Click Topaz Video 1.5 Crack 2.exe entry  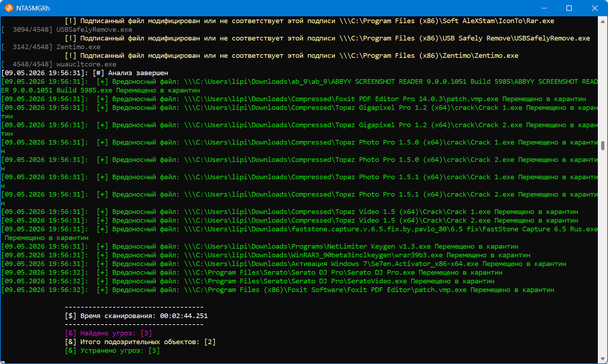point(290,220)
